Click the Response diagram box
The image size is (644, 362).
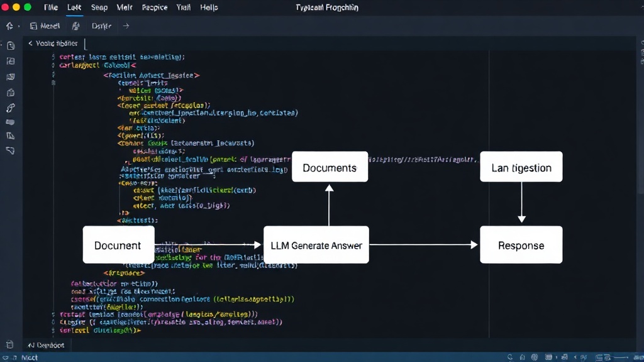[x=521, y=244]
